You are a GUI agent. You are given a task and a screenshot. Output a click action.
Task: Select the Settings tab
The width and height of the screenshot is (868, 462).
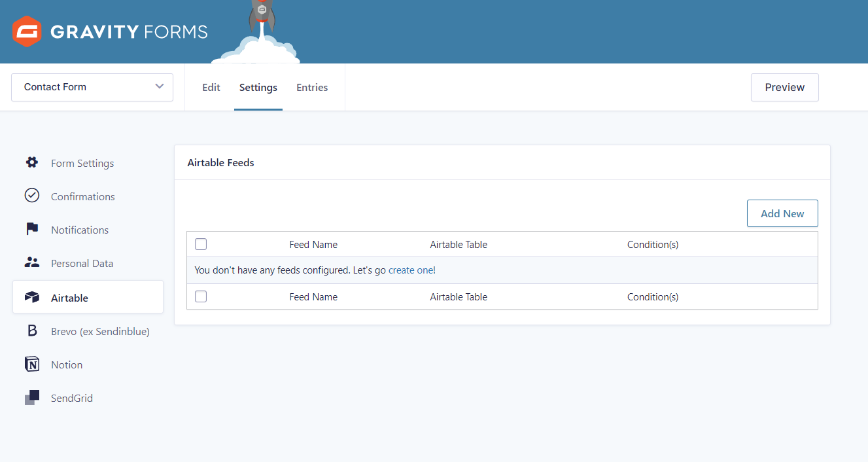(x=258, y=87)
